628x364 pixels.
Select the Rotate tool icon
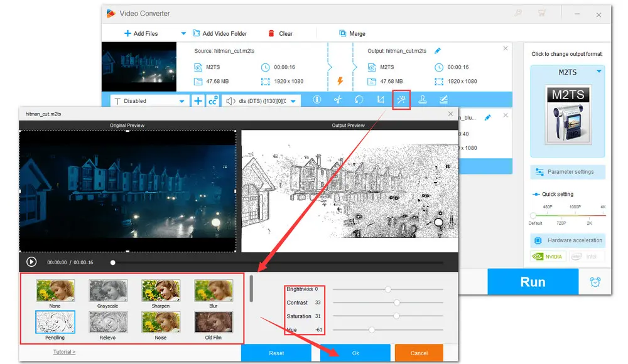[359, 100]
